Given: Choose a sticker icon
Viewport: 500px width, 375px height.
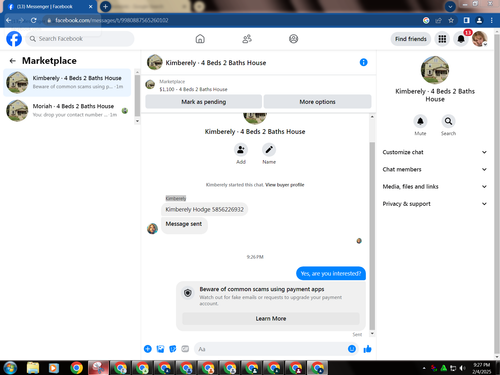Looking at the screenshot, I should point(173,349).
